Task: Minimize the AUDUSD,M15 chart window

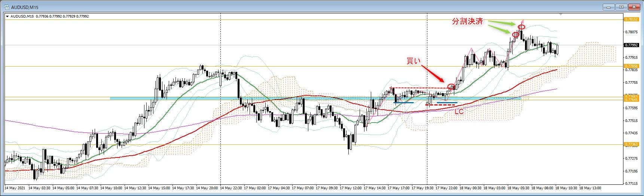Action: 608,7
